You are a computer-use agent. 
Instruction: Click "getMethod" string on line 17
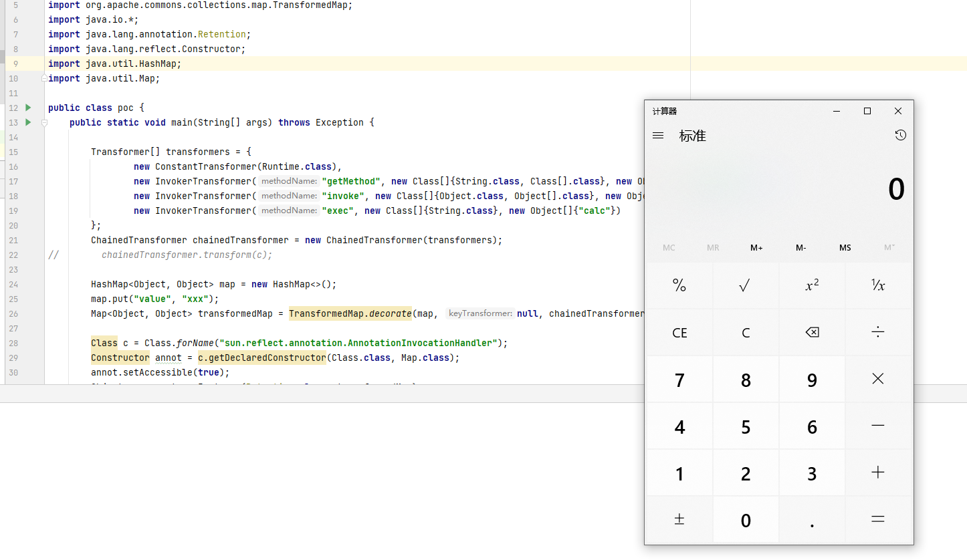pyautogui.click(x=351, y=181)
